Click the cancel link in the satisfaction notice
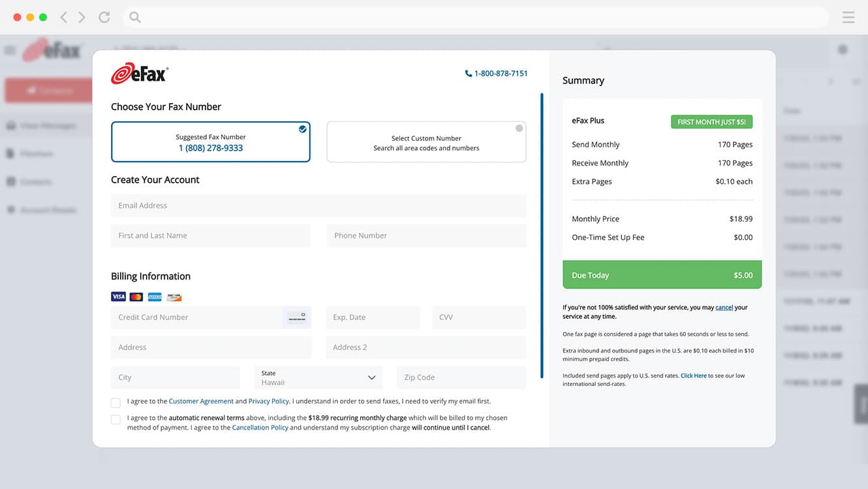This screenshot has width=868, height=489. [724, 307]
